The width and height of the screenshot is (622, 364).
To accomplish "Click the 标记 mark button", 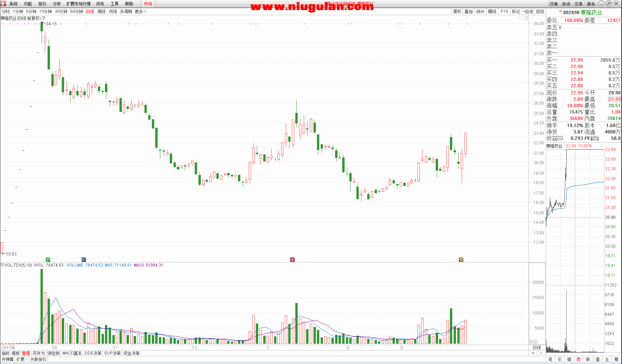I will tap(516, 11).
